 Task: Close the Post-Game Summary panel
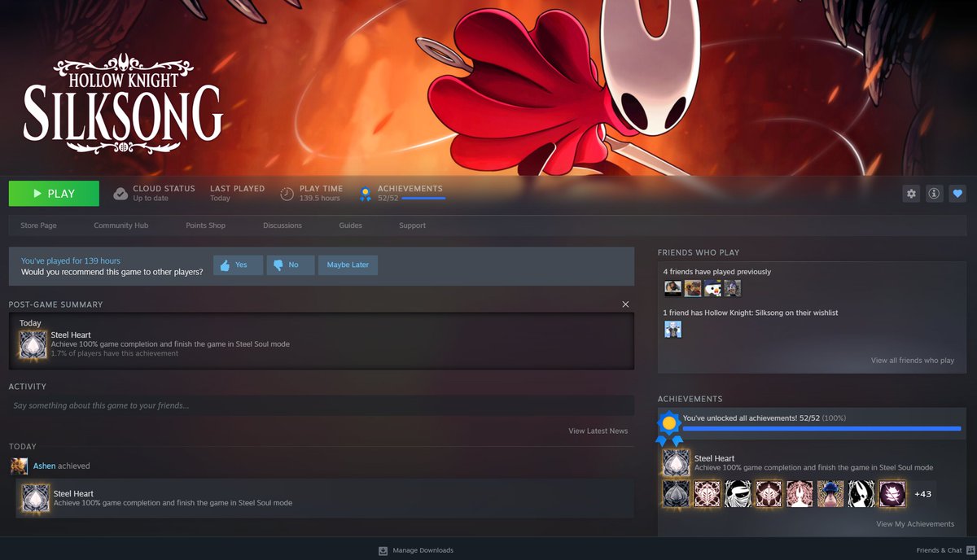(x=625, y=304)
